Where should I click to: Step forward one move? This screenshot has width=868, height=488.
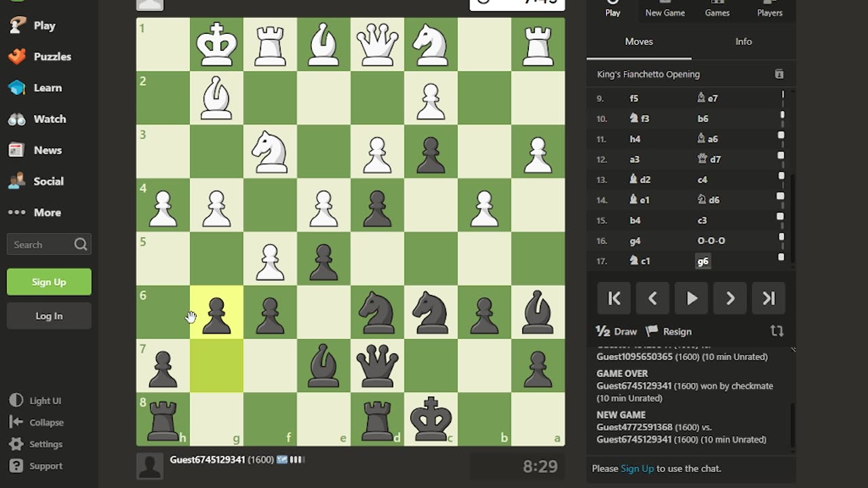click(730, 298)
